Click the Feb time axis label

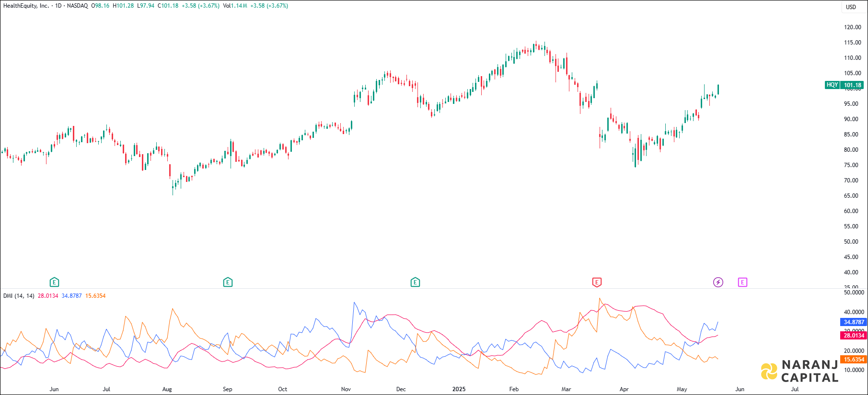tap(514, 389)
